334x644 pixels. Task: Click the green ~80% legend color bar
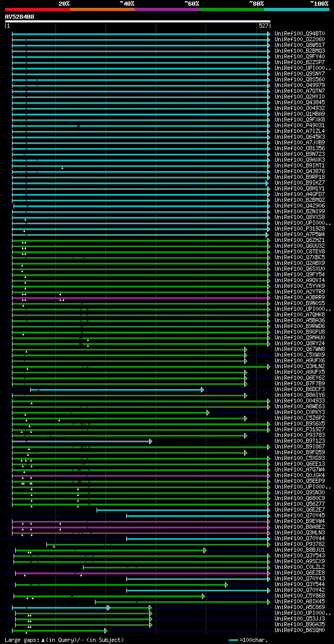(x=232, y=9)
